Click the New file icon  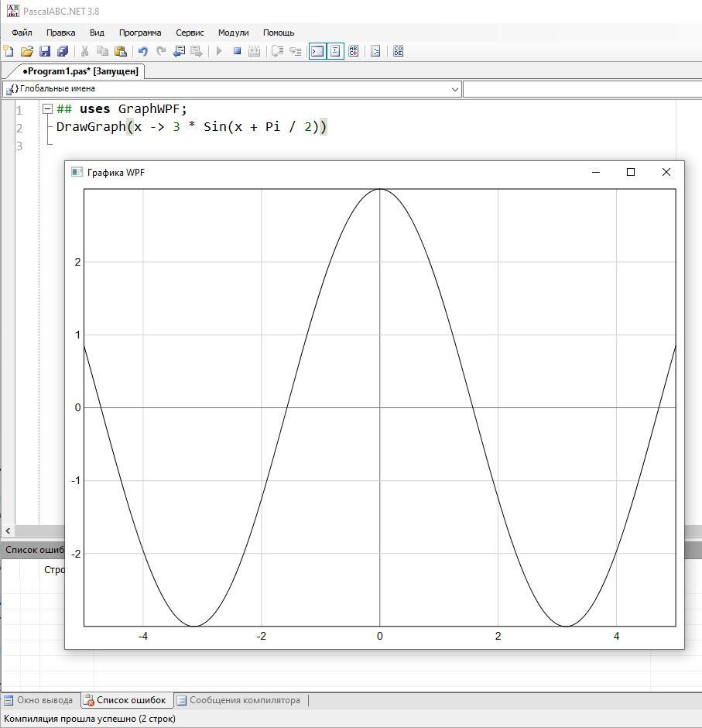[9, 51]
